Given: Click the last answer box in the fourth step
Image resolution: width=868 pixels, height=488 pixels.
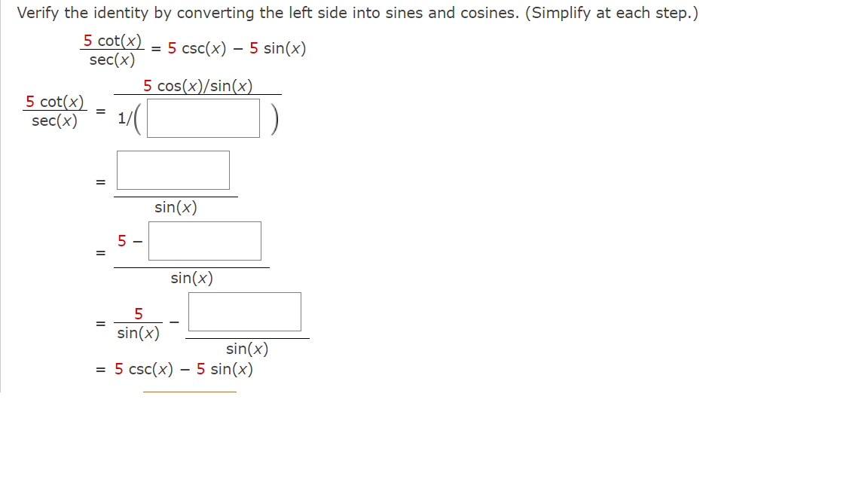Looking at the screenshot, I should 245,311.
